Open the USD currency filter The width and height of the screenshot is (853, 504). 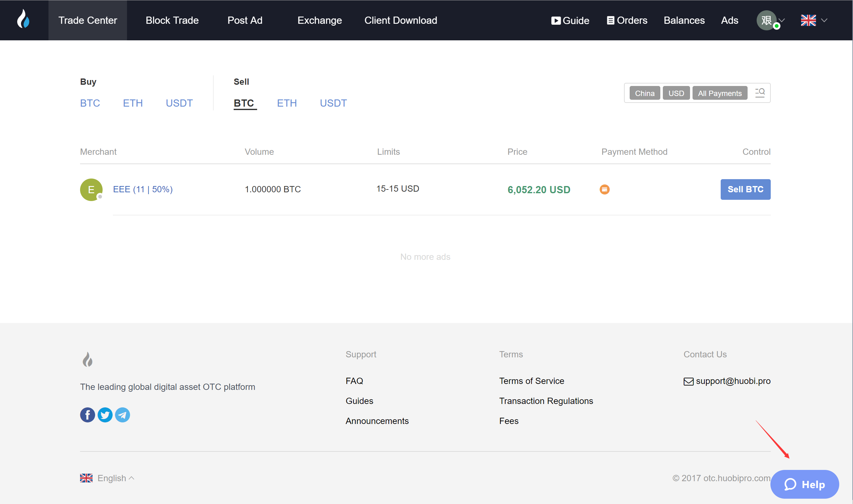click(676, 93)
